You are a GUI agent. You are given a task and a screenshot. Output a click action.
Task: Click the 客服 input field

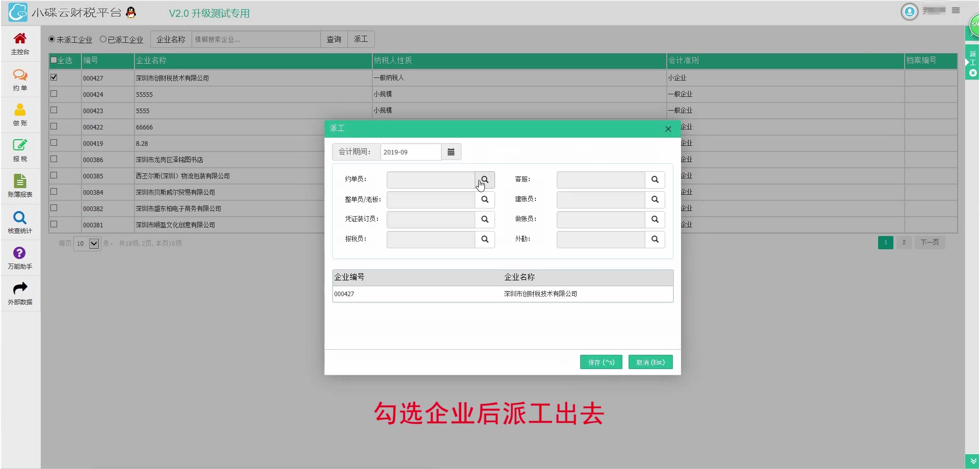[x=601, y=179]
